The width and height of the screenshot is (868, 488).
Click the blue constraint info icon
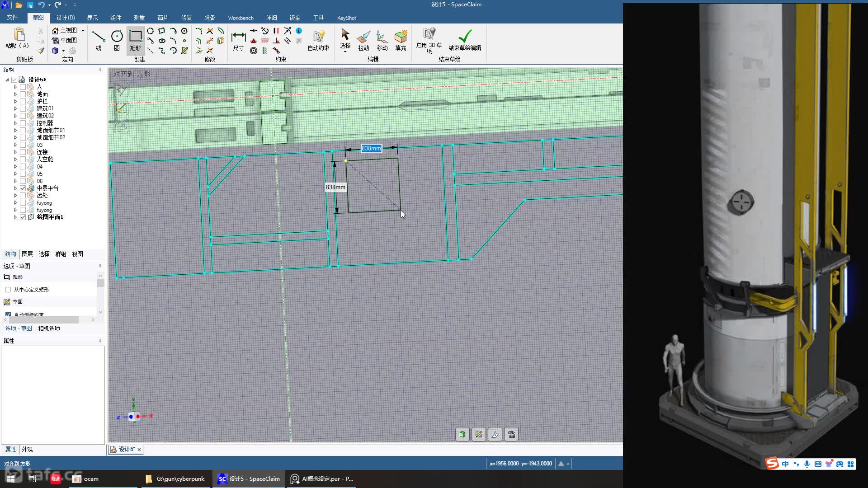click(299, 31)
